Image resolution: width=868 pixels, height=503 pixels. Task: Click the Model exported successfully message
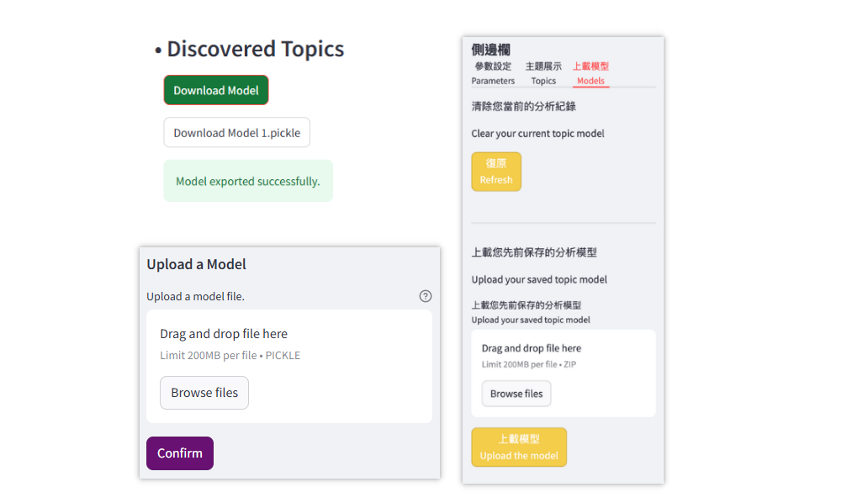point(248,181)
